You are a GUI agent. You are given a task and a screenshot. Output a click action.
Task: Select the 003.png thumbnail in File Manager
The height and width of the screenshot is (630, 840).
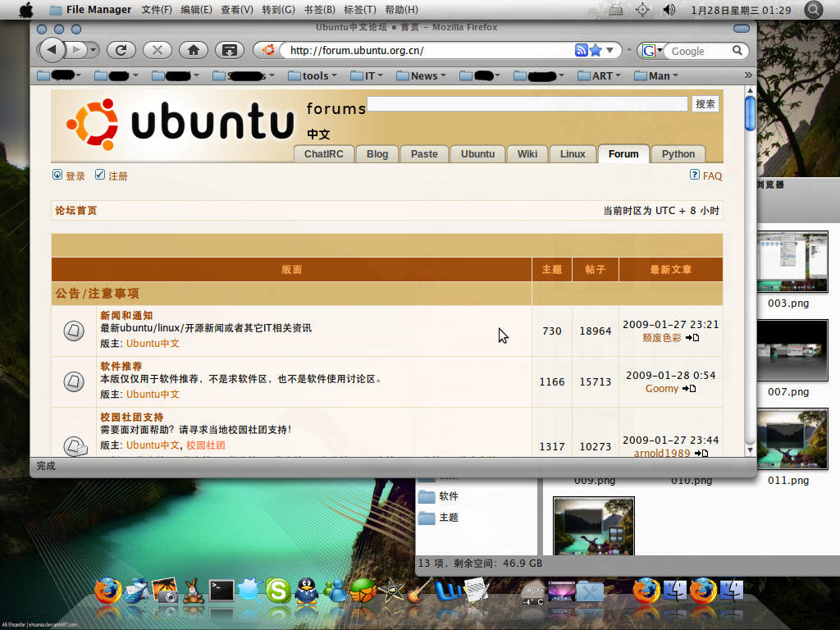792,262
